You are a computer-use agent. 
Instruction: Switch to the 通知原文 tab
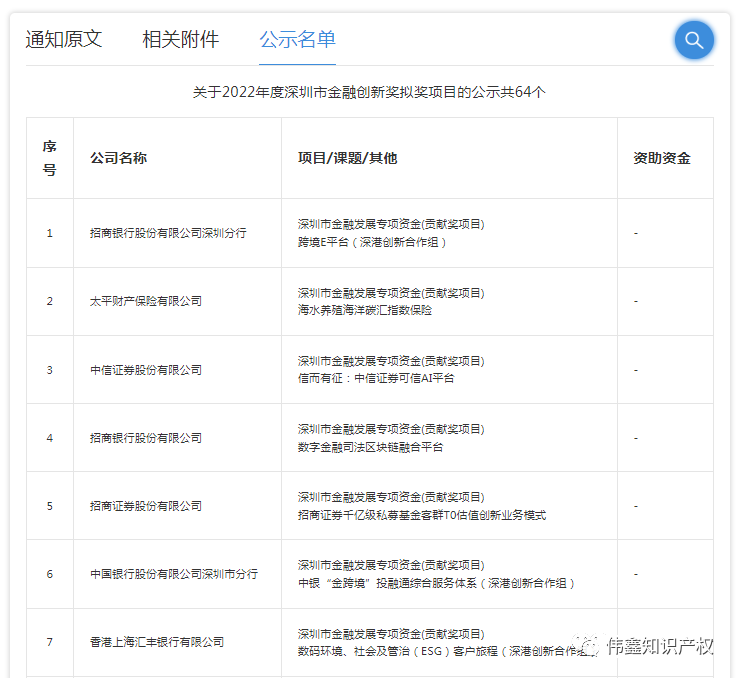[63, 39]
